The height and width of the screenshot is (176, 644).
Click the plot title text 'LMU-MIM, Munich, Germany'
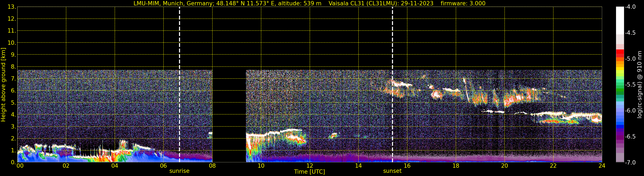tap(173, 3)
